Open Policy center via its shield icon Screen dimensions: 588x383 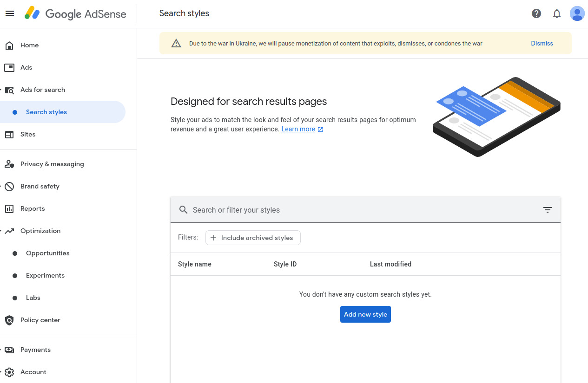click(x=9, y=320)
